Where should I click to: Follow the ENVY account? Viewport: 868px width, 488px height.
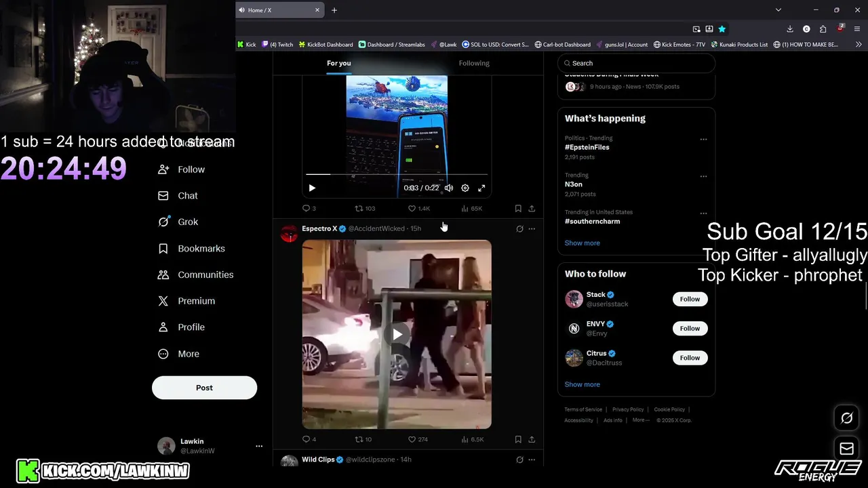(x=690, y=328)
